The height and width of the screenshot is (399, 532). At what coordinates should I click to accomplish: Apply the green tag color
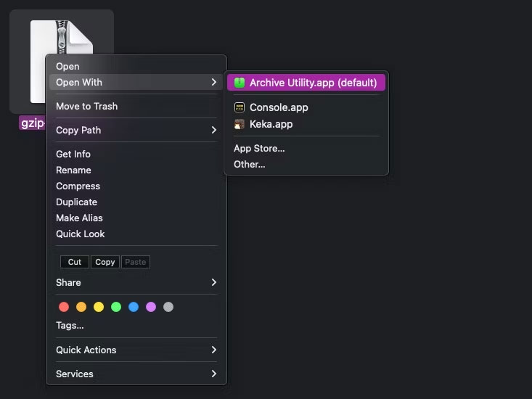[x=116, y=307]
